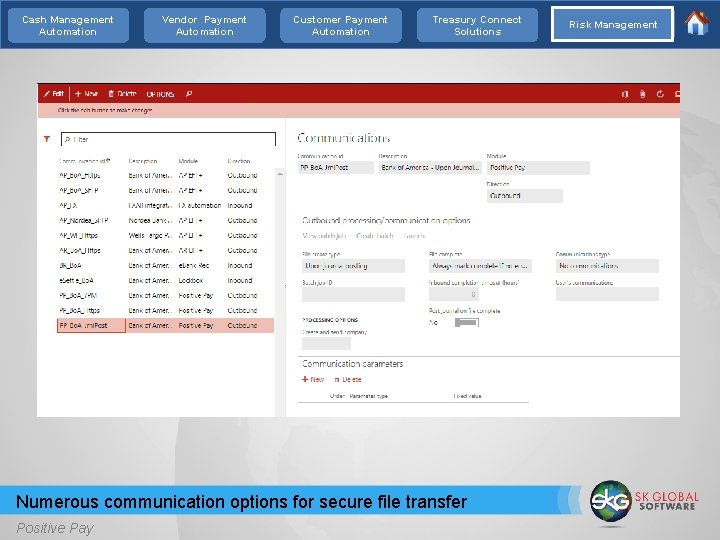Open the File create type dropdown

point(353,266)
